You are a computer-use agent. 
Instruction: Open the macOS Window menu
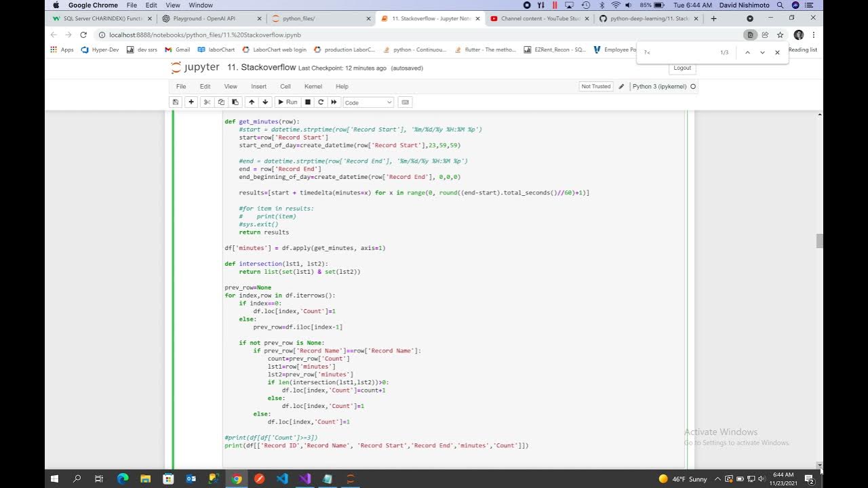click(201, 5)
